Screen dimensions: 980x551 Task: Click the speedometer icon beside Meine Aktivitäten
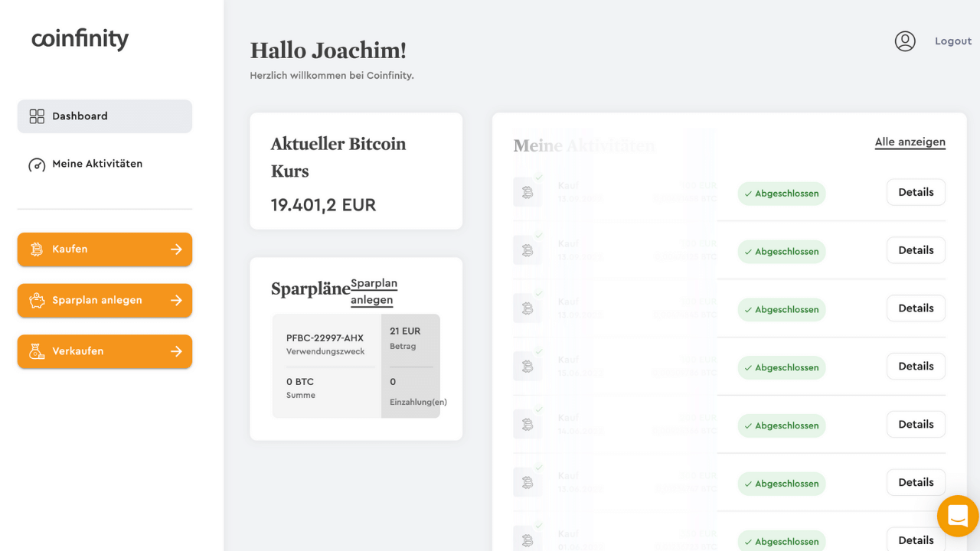(x=37, y=165)
